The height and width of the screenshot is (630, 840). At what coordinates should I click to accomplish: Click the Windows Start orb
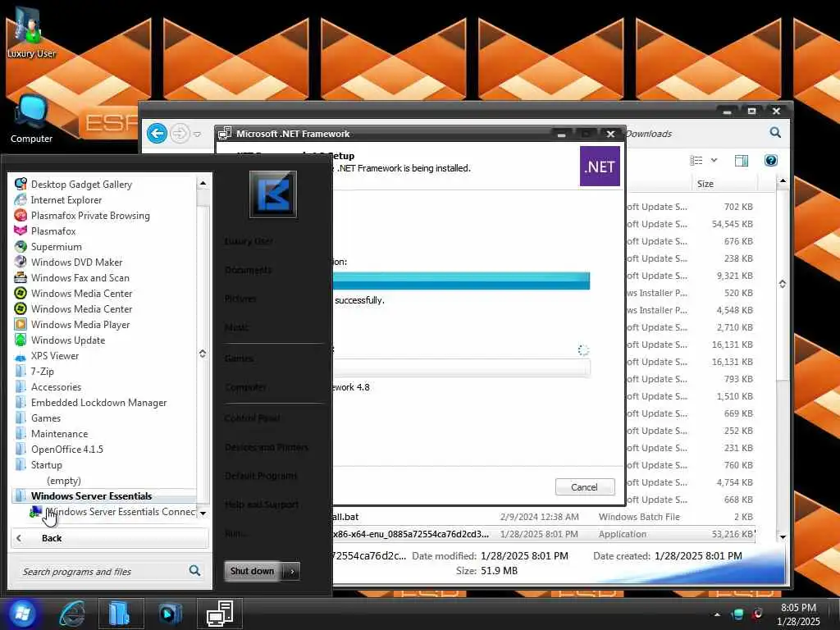click(x=22, y=614)
